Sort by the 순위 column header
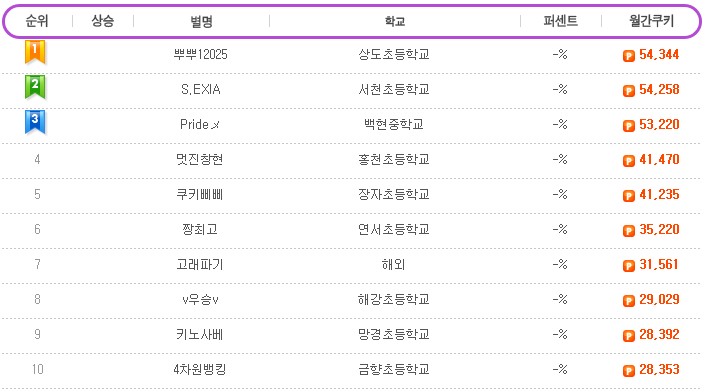The width and height of the screenshot is (706, 392). click(x=36, y=21)
